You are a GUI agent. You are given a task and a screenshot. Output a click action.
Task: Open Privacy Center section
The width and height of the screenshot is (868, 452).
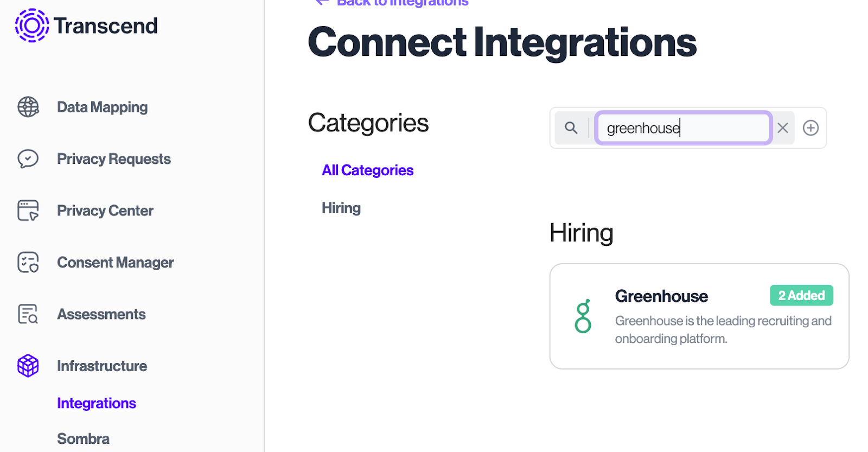(x=105, y=211)
